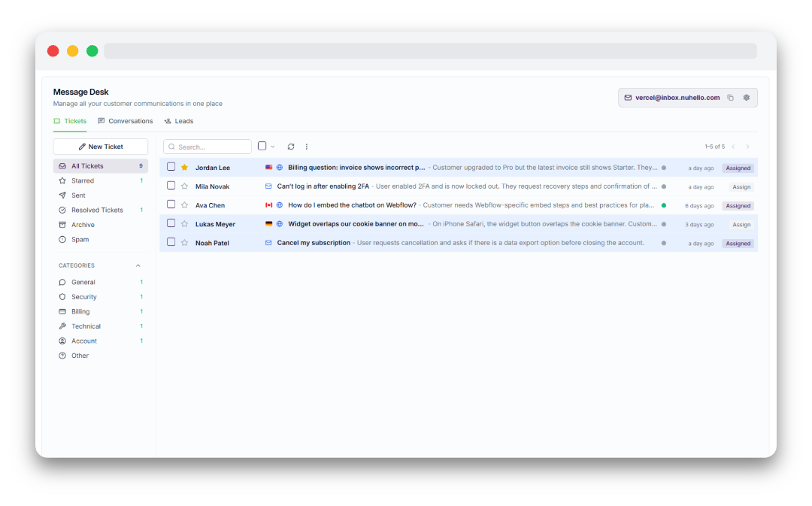This screenshot has height=506, width=812.
Task: Open the select-all dropdown arrow
Action: pyautogui.click(x=273, y=147)
